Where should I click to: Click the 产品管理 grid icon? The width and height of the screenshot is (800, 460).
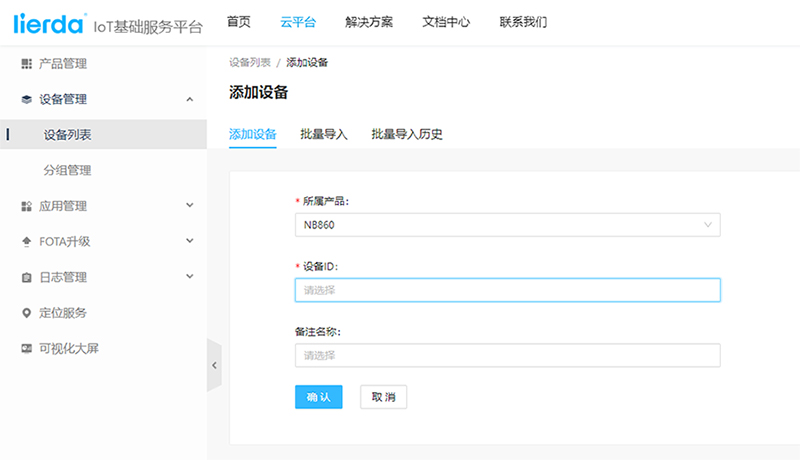(26, 64)
